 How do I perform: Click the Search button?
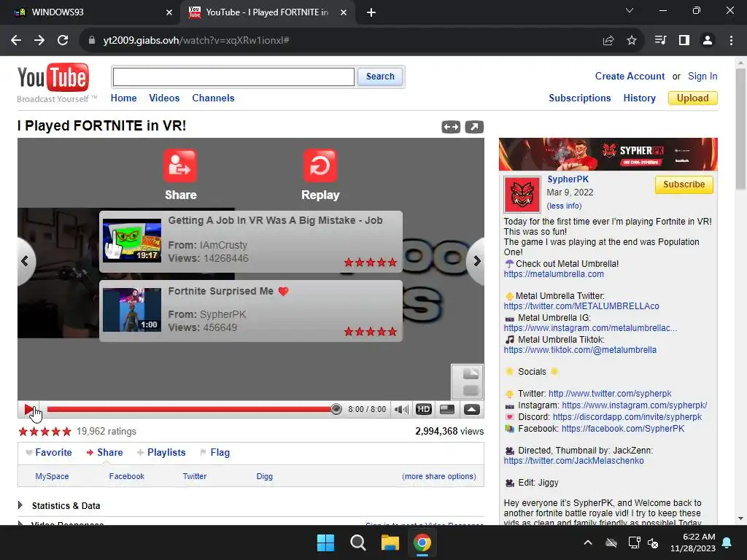pyautogui.click(x=380, y=77)
